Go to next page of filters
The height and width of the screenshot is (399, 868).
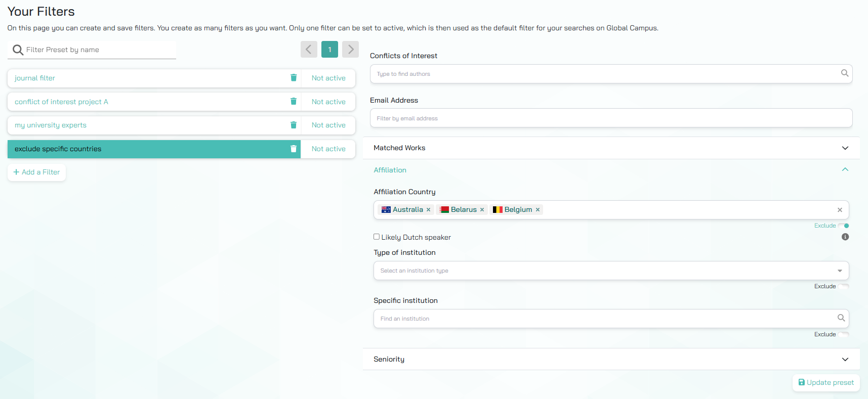pos(350,50)
